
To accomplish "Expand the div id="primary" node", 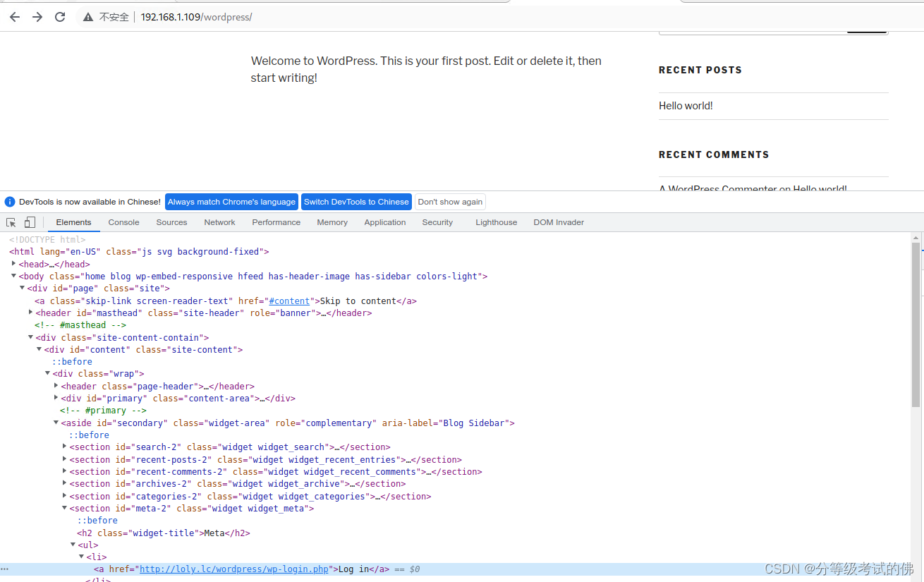I will coord(56,398).
